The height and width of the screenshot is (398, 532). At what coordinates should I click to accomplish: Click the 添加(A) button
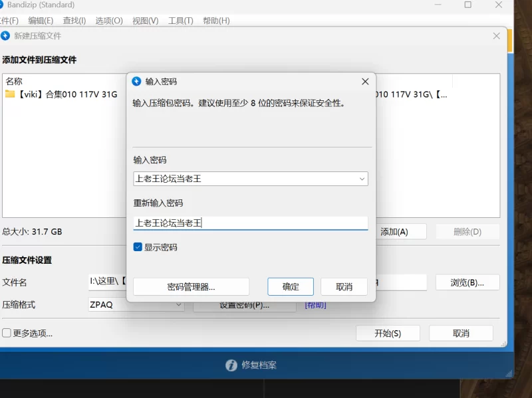pyautogui.click(x=401, y=232)
